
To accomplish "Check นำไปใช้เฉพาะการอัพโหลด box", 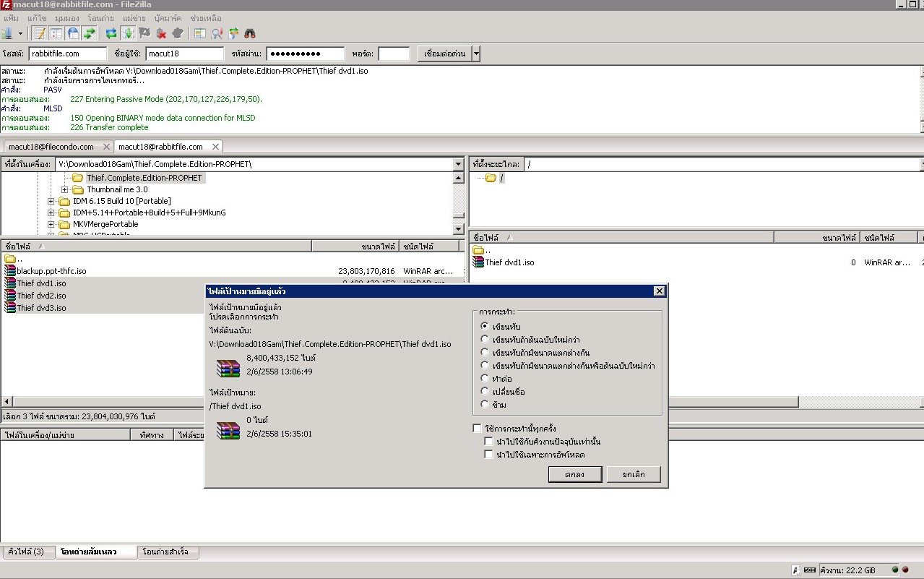I will pyautogui.click(x=489, y=455).
